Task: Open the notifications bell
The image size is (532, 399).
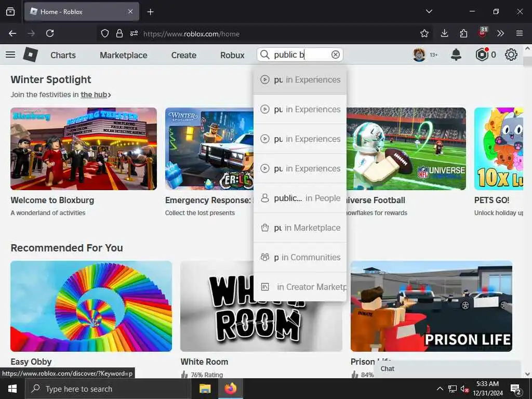Action: pyautogui.click(x=456, y=55)
